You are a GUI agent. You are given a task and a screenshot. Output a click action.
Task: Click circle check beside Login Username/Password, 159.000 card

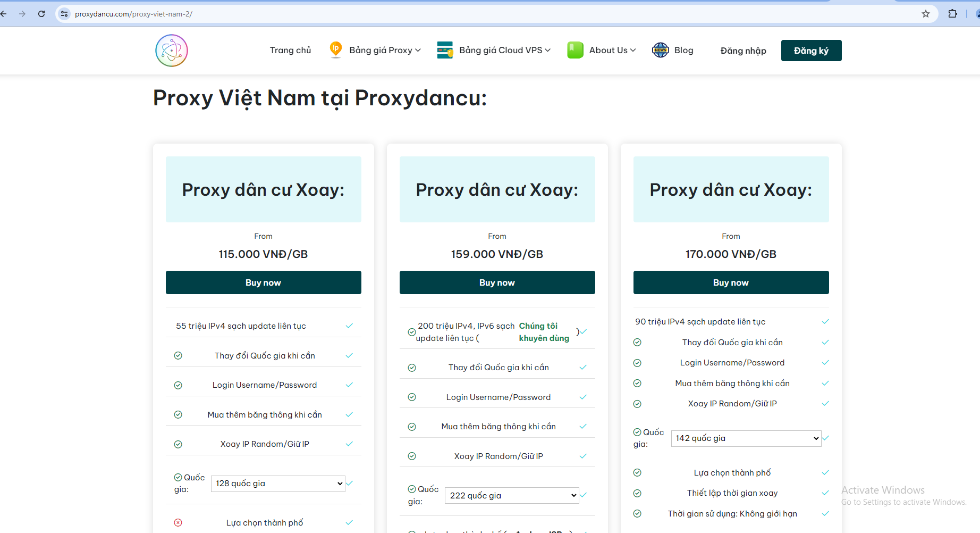[412, 397]
